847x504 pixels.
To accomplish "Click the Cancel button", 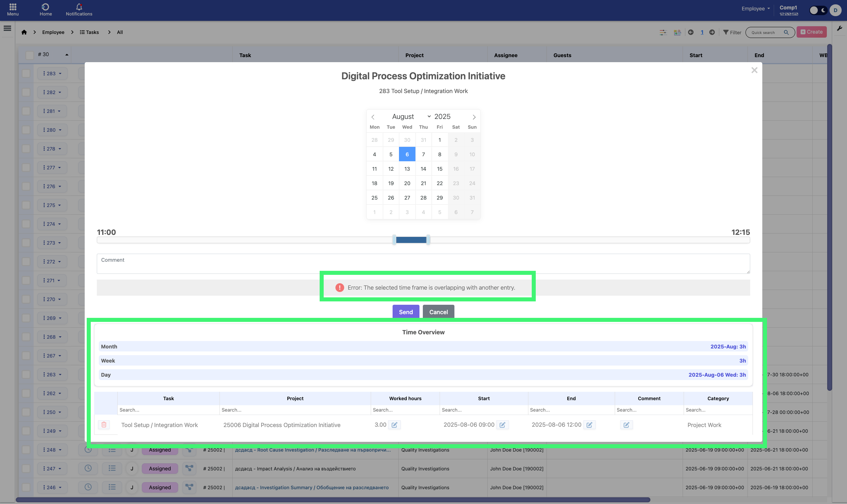I will (438, 312).
